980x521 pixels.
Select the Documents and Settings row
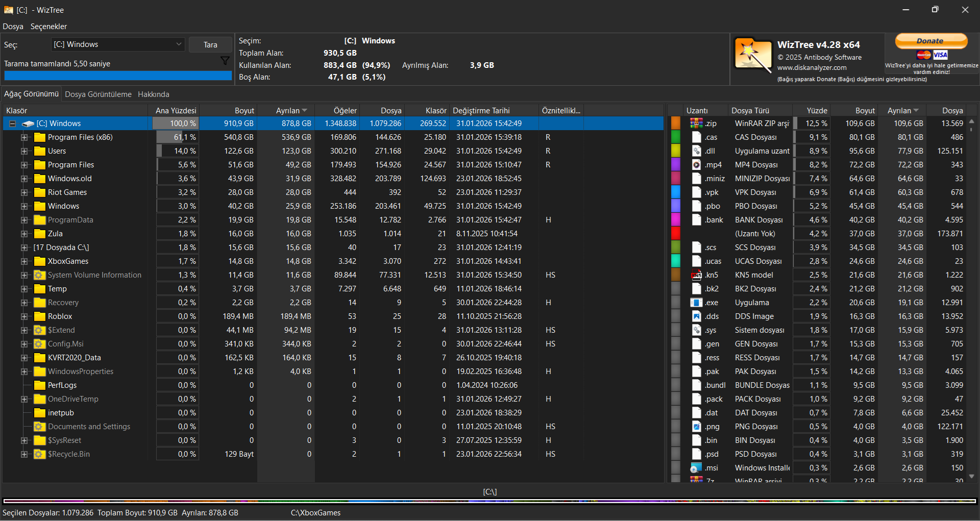coord(333,427)
